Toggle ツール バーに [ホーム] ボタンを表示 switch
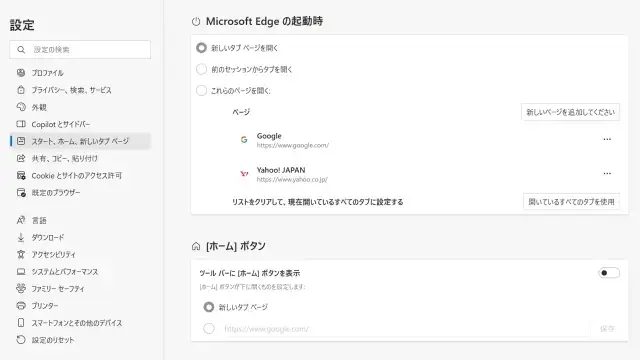The height and width of the screenshot is (360, 640). coord(609,273)
